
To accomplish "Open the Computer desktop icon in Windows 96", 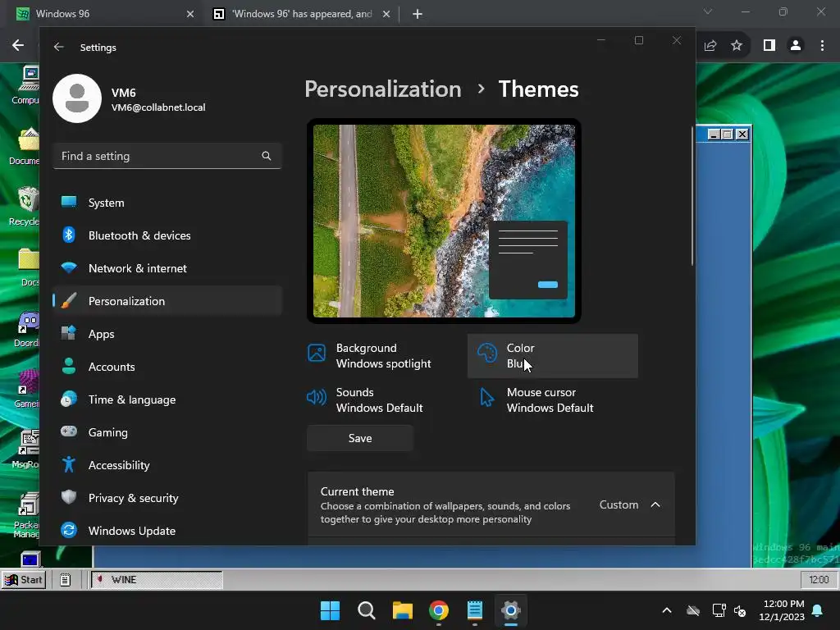I will 25,84.
